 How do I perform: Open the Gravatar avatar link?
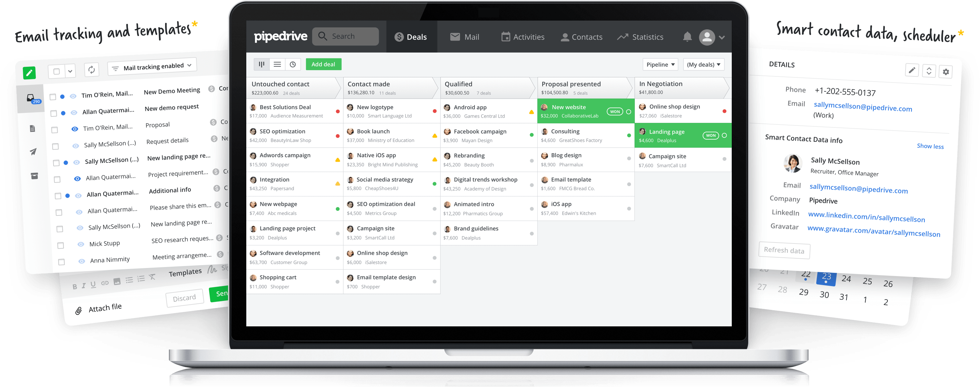[874, 231]
